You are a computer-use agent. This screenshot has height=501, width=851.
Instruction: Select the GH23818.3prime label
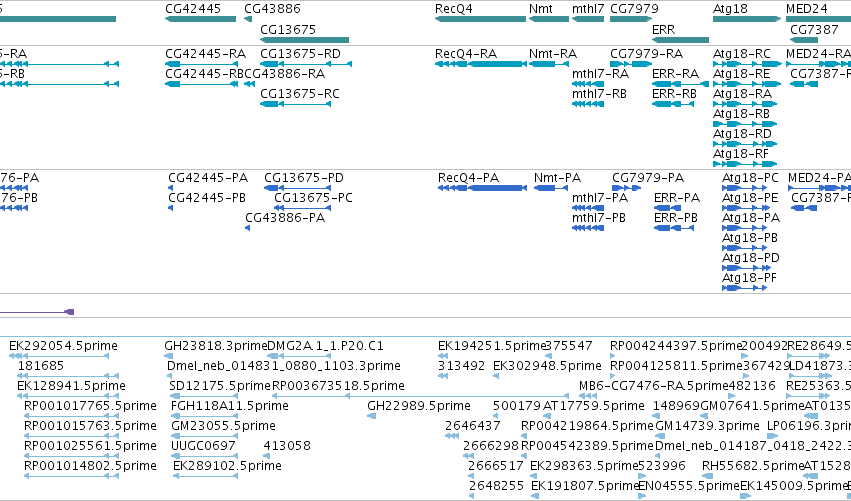click(x=216, y=346)
